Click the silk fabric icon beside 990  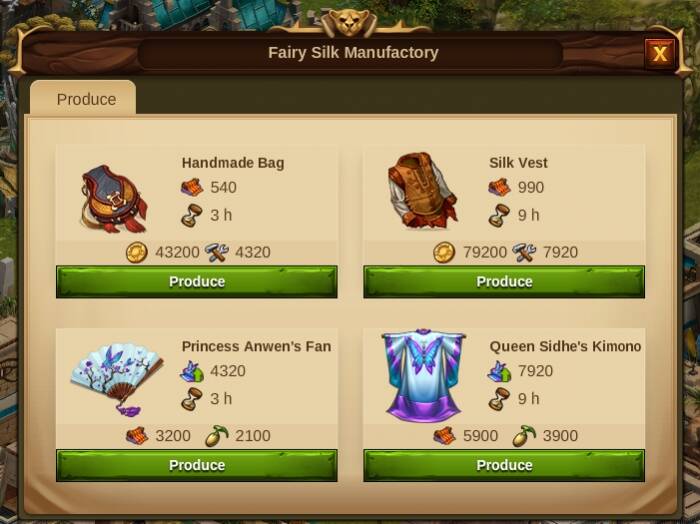pos(499,187)
